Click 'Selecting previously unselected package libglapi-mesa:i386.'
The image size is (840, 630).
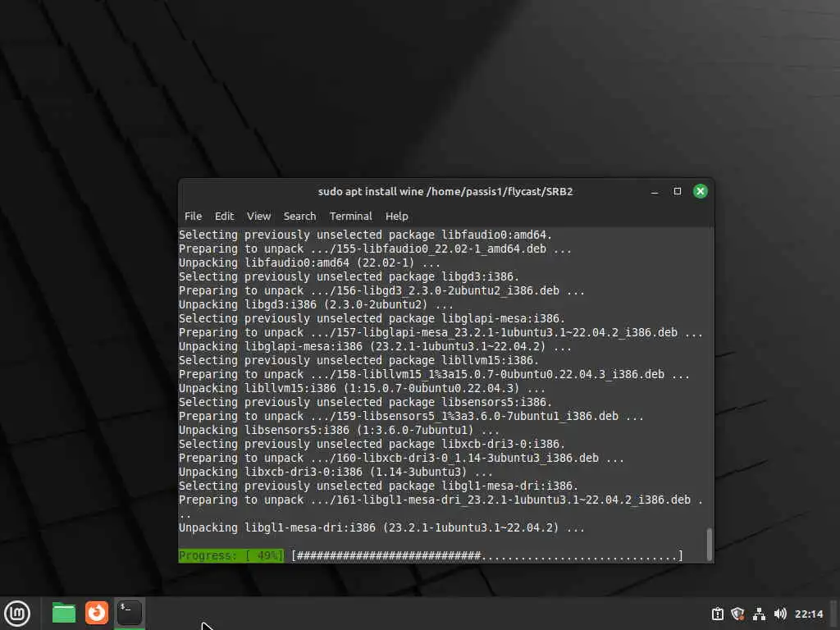point(372,319)
